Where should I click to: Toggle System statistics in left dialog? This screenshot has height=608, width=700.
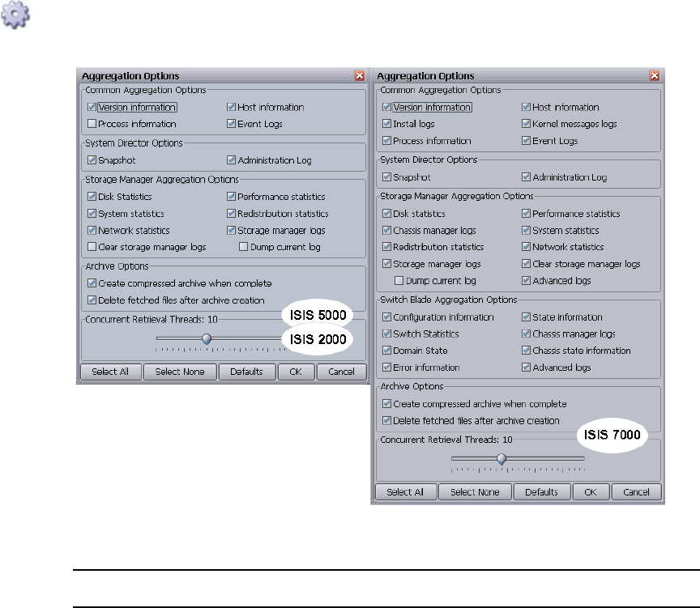click(92, 213)
